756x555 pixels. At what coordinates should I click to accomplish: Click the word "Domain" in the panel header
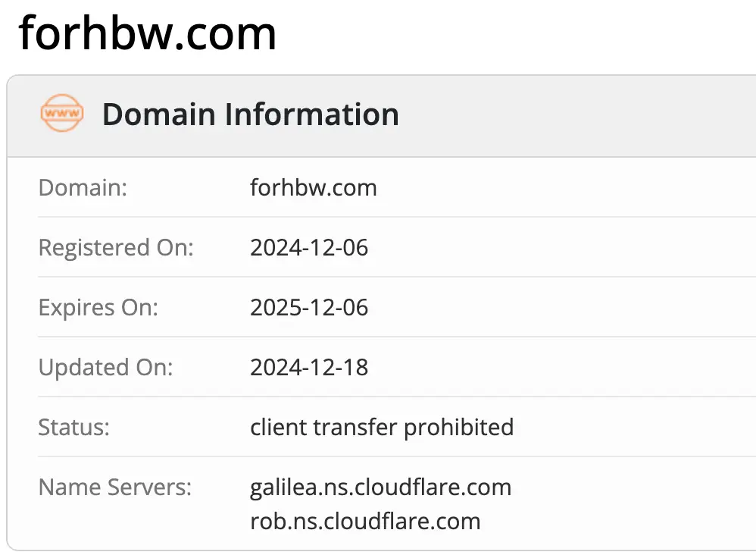158,114
